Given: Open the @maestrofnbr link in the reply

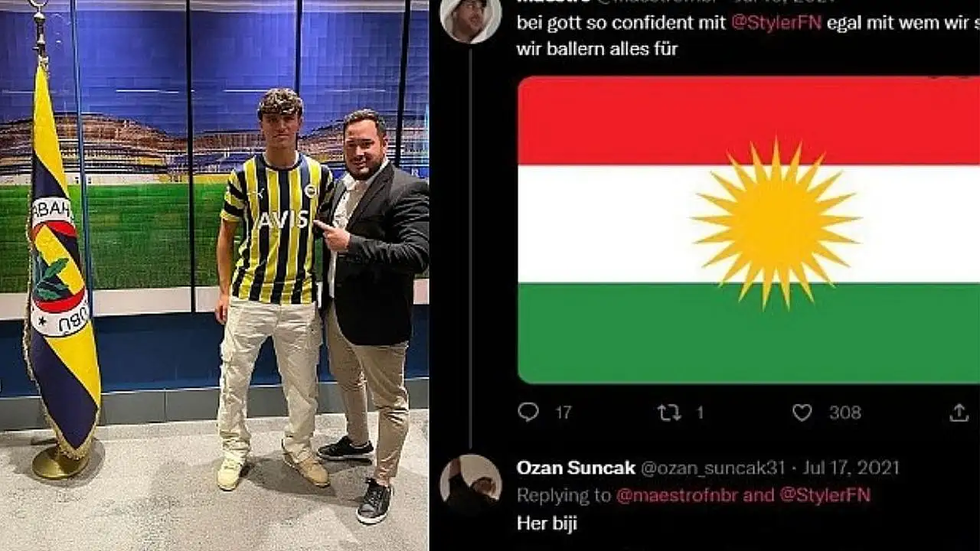Looking at the screenshot, I should click(678, 495).
